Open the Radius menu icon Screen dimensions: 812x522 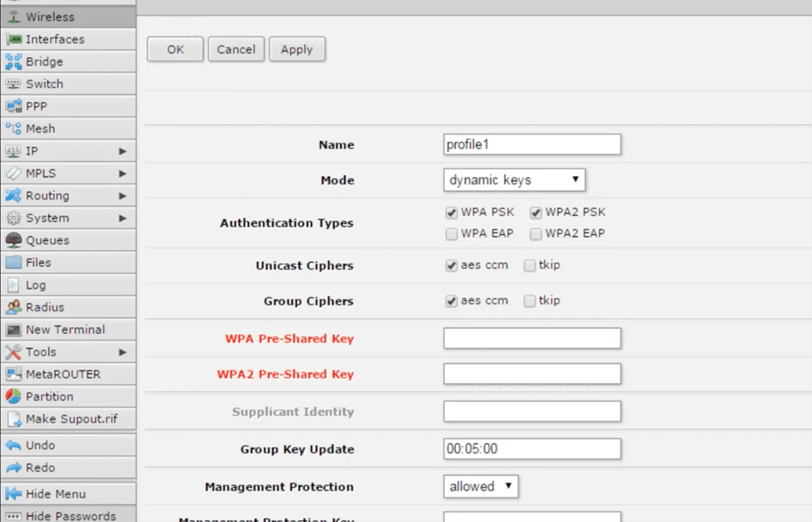(14, 307)
